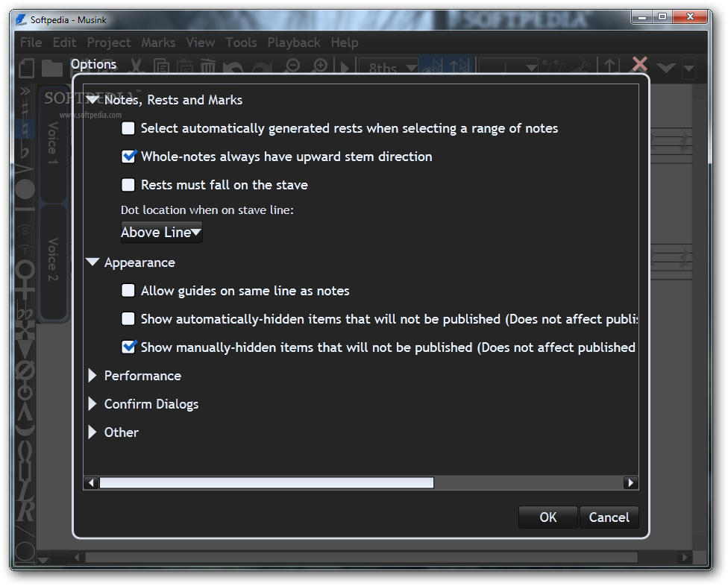This screenshot has width=728, height=586.
Task: Switch to the Voice 2 tab
Action: [53, 261]
